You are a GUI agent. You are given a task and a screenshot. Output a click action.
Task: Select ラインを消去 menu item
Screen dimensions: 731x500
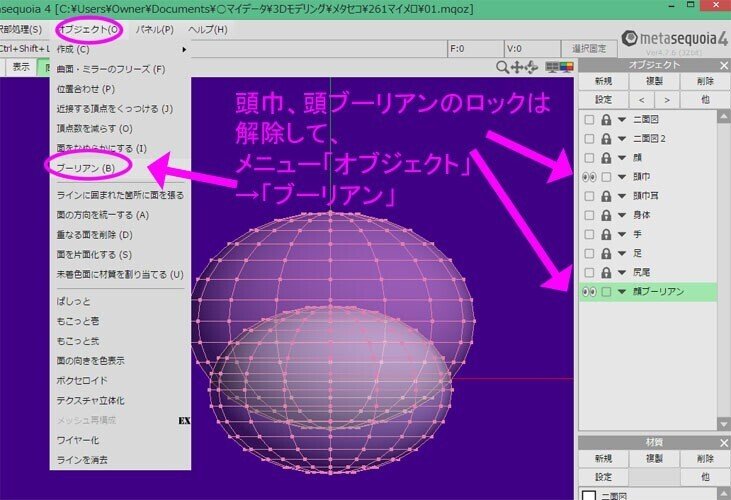click(x=120, y=460)
